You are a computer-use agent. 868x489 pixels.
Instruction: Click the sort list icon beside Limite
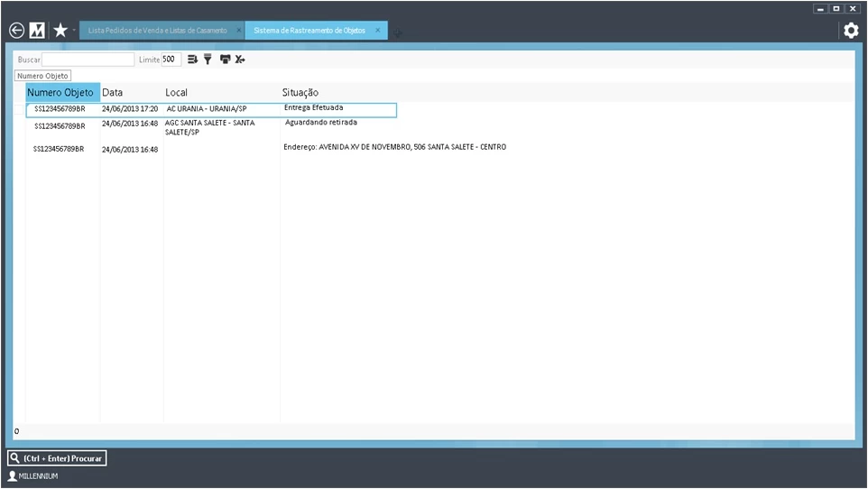[x=192, y=60]
